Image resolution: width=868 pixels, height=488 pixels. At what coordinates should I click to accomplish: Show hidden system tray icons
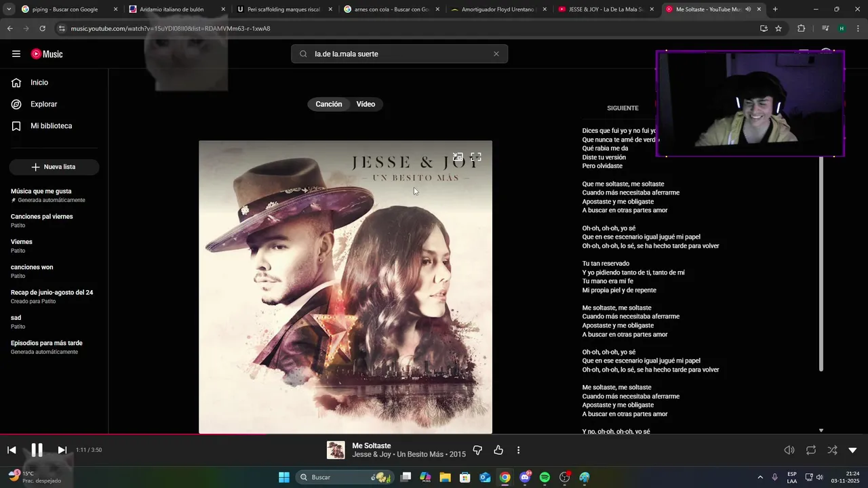759,477
